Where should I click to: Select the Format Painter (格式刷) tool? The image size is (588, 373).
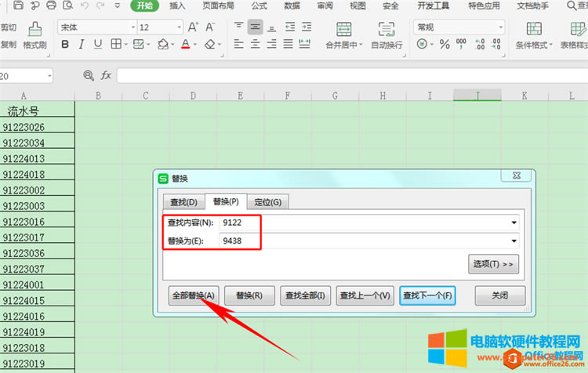pos(34,35)
